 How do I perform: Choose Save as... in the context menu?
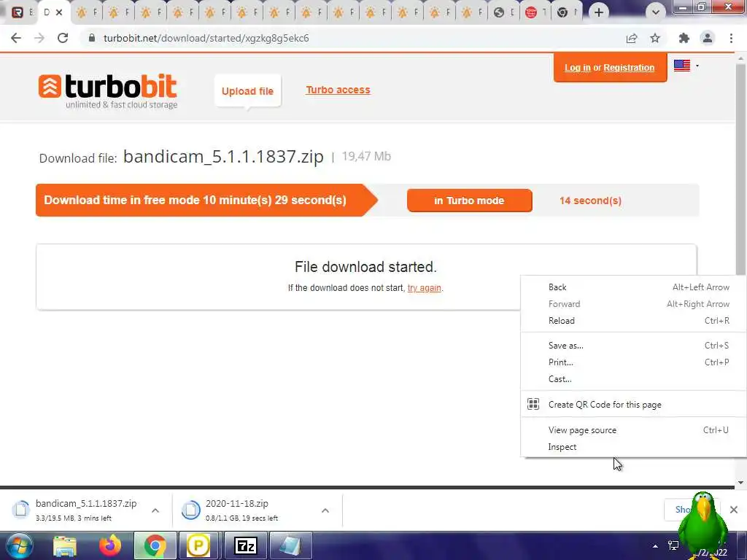(x=634, y=345)
